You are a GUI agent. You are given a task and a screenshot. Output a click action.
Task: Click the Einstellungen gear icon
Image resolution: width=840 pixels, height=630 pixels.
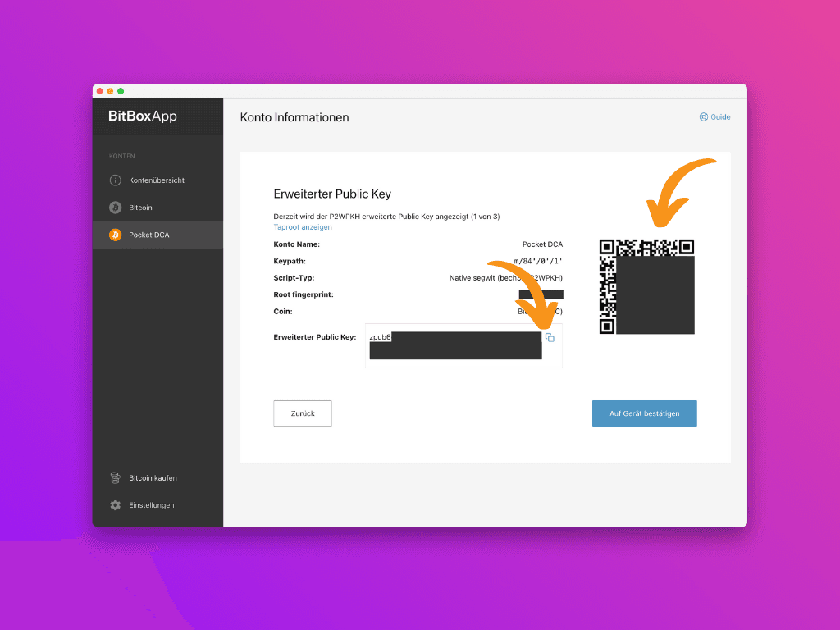pos(115,505)
